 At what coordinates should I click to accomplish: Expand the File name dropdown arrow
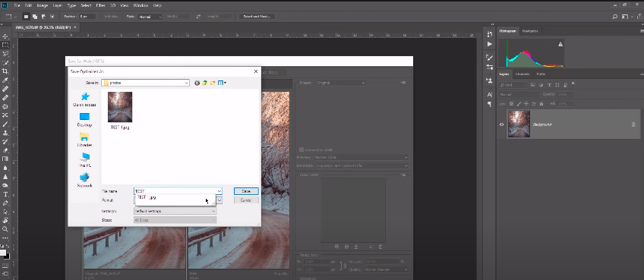219,191
